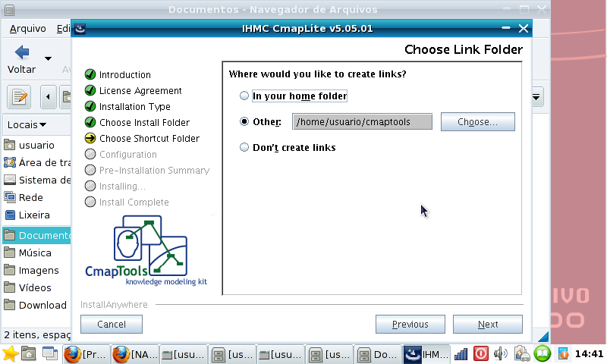This screenshot has height=364, width=607.
Task: Click the Voltar back arrow in file browser
Action: point(22,52)
